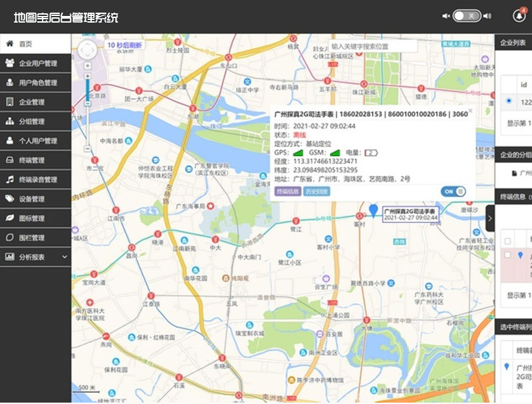Select the enterprise row 122 radio button

pos(509,101)
